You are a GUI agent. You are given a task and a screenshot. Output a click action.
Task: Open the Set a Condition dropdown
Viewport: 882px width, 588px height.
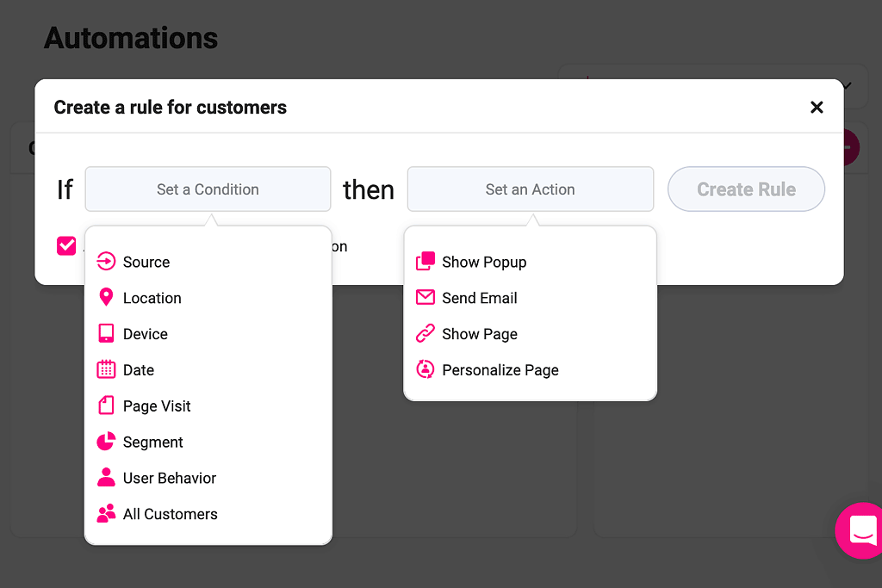[x=208, y=189]
